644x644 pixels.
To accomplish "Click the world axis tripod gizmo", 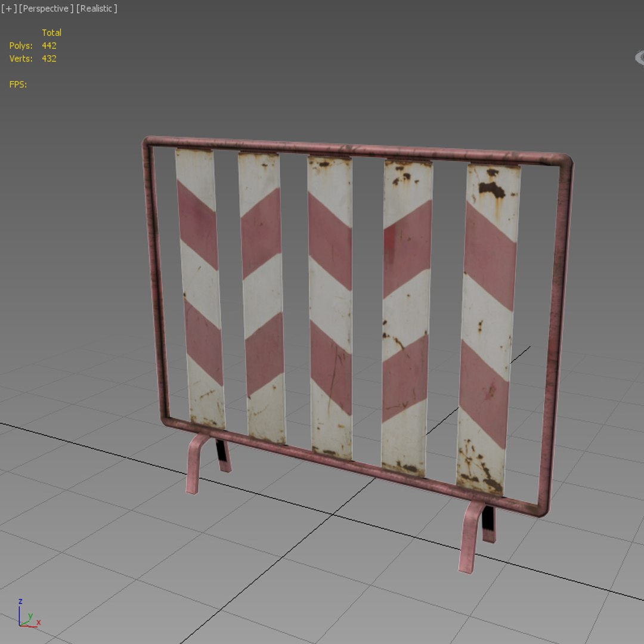I will 29,614.
